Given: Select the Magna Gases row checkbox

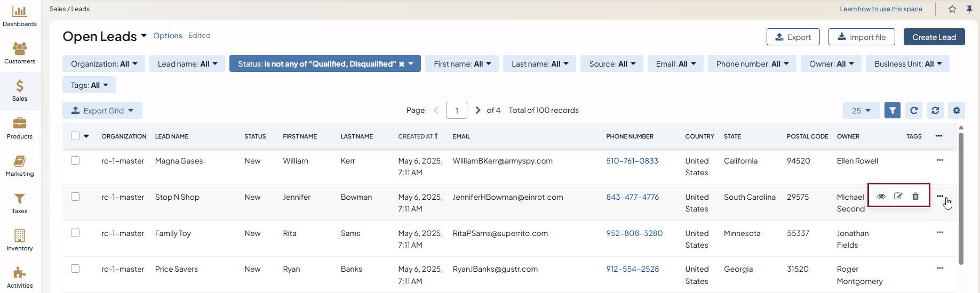Looking at the screenshot, I should (75, 160).
